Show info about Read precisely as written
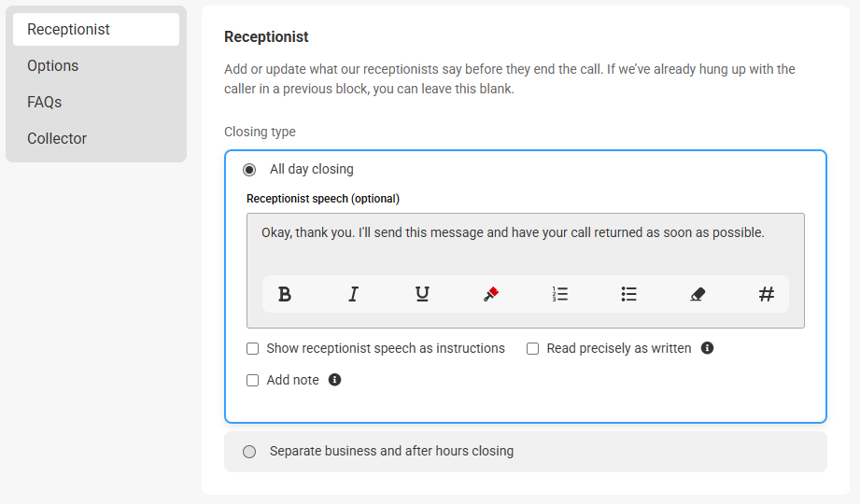 [708, 348]
